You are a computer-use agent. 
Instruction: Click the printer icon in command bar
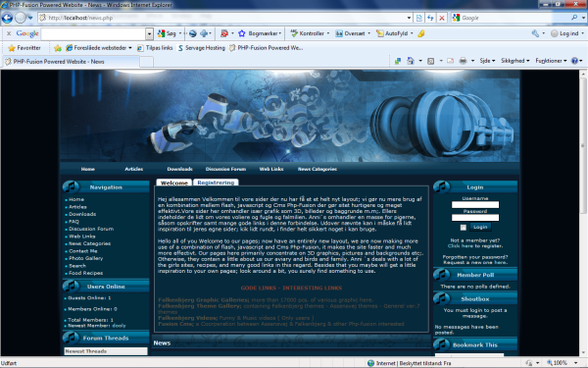[464, 61]
